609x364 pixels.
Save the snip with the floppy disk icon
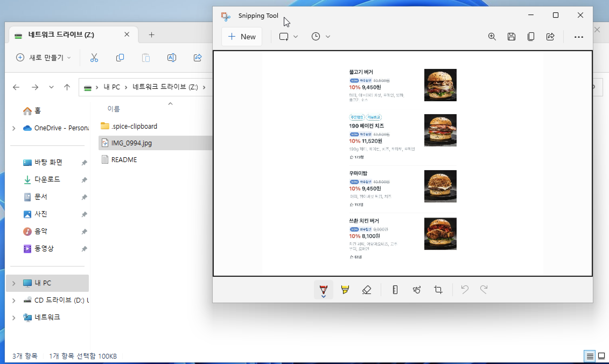pos(511,37)
